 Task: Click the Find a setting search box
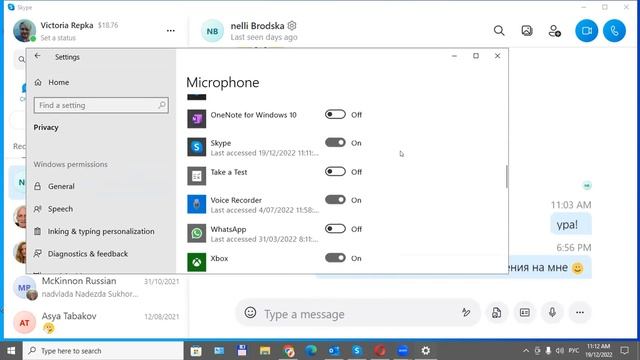101,105
